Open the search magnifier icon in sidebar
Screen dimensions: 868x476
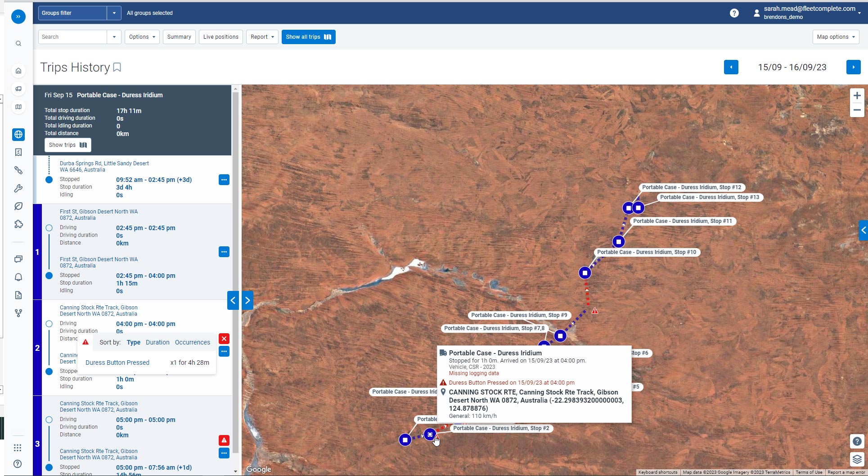click(x=18, y=43)
